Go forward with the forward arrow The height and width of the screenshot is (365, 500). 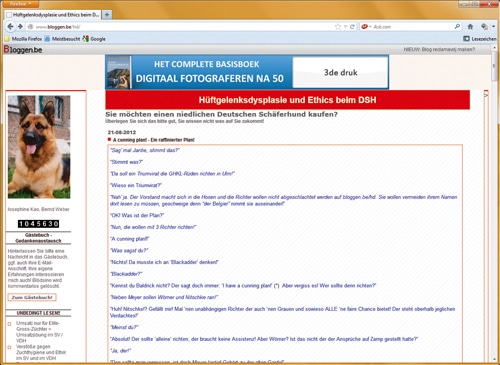tap(20, 26)
